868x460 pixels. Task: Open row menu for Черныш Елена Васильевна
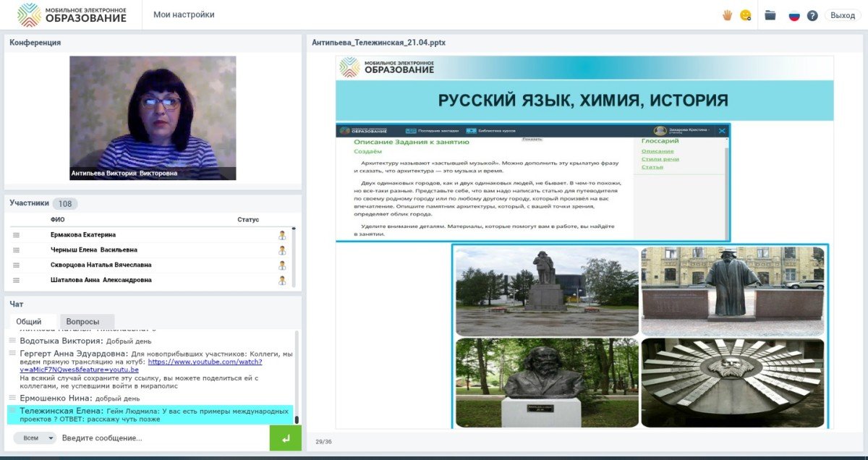(x=16, y=250)
